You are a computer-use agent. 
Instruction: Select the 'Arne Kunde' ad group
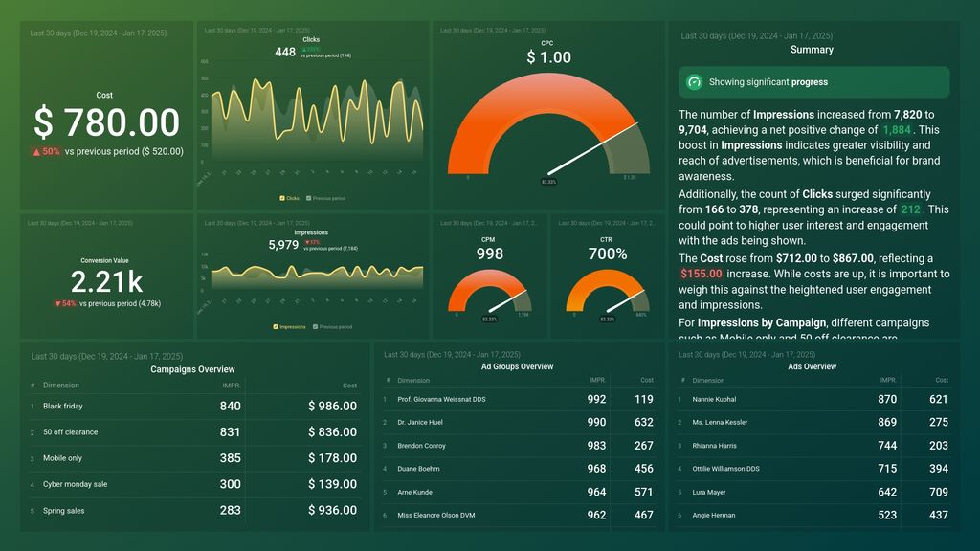point(518,492)
